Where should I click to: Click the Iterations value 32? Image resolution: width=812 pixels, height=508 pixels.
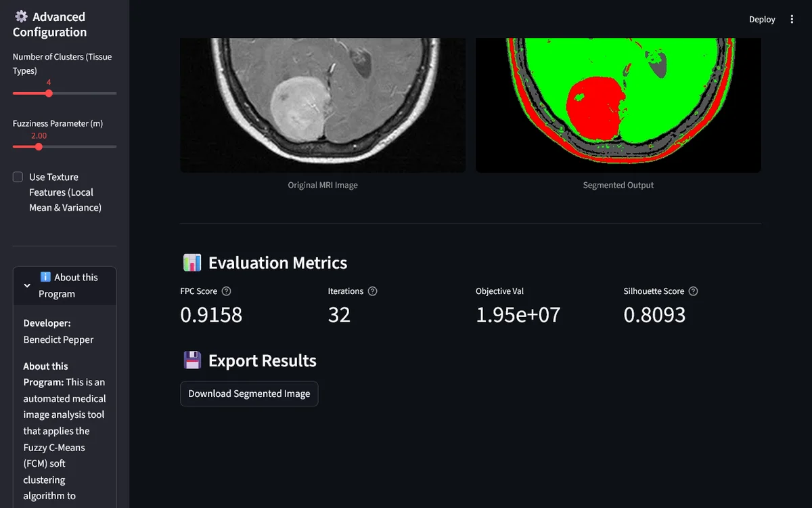(339, 315)
